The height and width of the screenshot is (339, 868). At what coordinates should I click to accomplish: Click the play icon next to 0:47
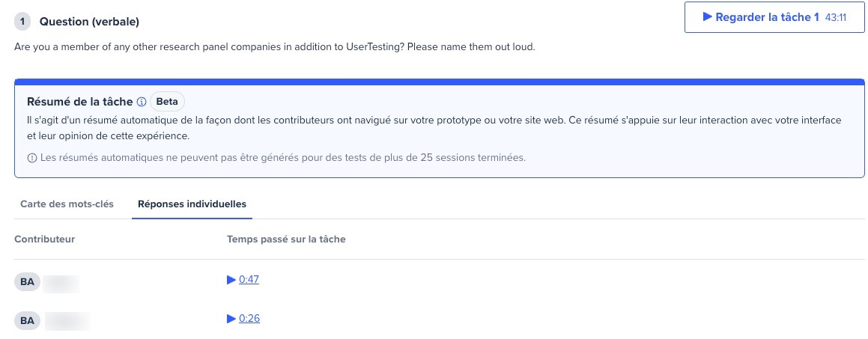click(231, 280)
